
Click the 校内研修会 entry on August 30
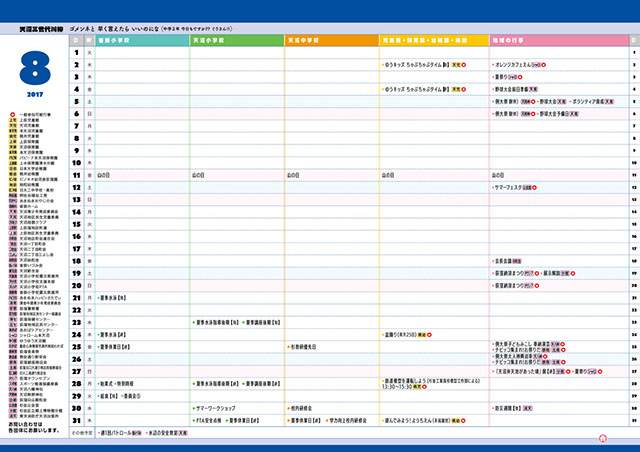300,408
